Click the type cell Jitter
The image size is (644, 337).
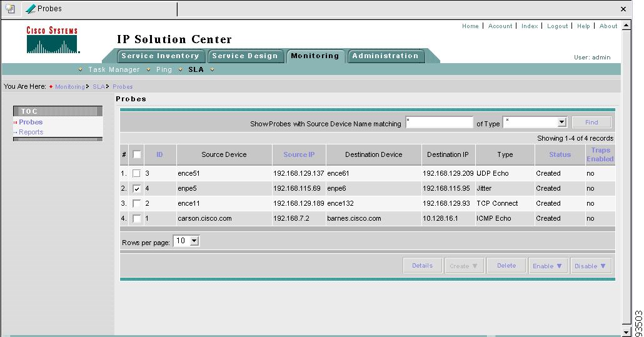point(484,188)
